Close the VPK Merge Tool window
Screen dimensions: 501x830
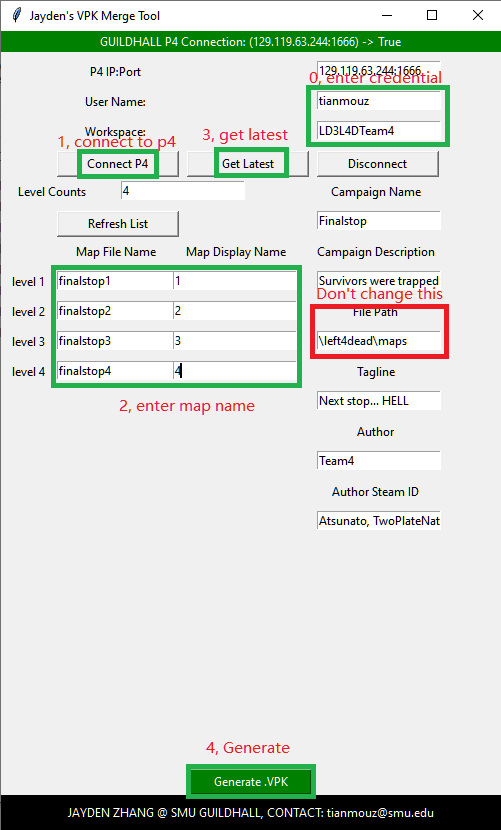pyautogui.click(x=478, y=15)
